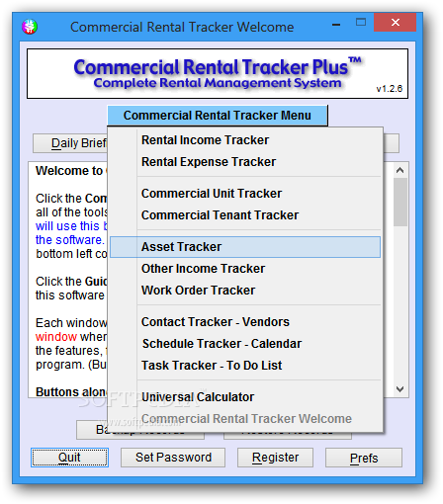This screenshot has height=504, width=443.
Task: Minimize the Commercial Rental Tracker window
Action: [336, 24]
